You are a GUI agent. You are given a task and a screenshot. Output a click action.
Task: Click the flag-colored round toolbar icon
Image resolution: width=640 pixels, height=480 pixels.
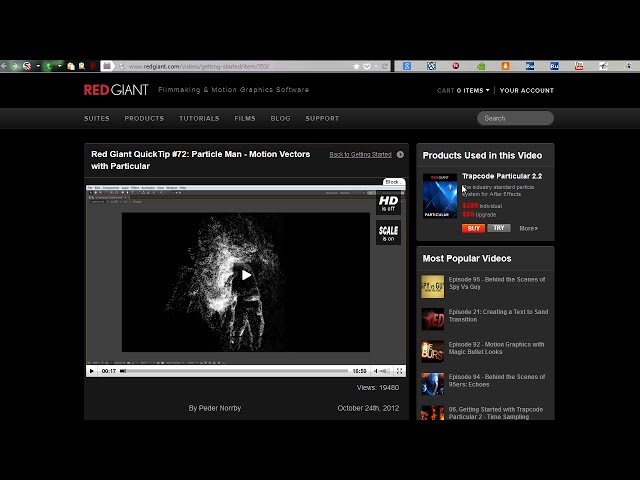click(x=27, y=66)
